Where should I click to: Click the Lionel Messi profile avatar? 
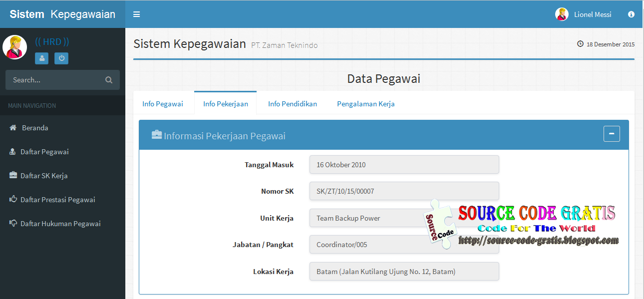point(562,14)
